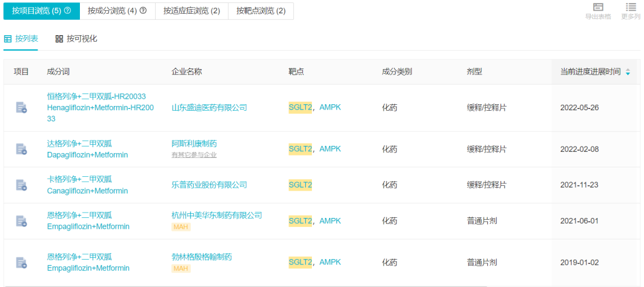Screen dimensions: 644x287
Task: Click project icon in the 勃林格殷格翰制药 row
Action: pos(21,263)
